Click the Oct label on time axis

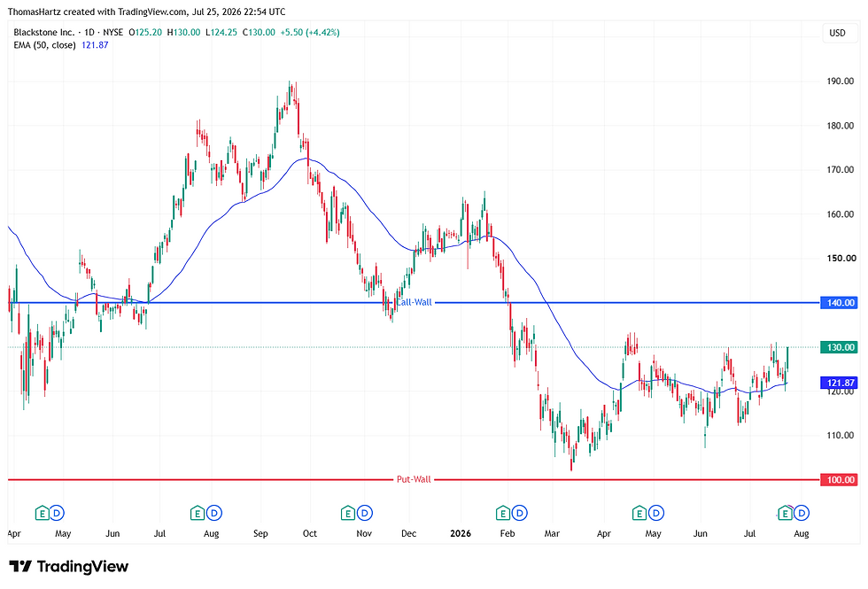(309, 533)
